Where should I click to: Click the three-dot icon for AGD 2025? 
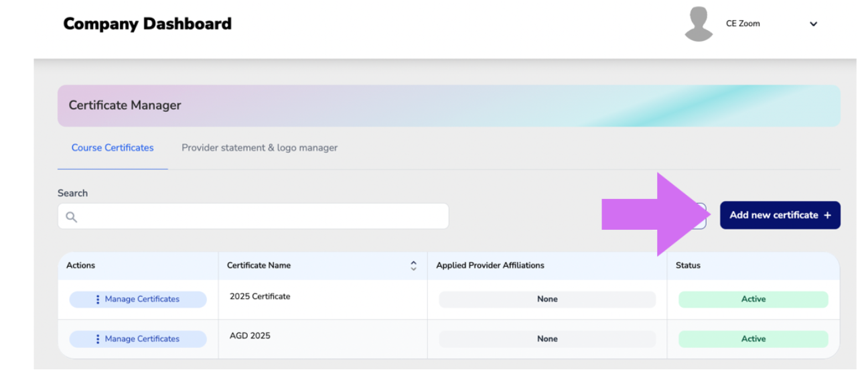click(98, 339)
